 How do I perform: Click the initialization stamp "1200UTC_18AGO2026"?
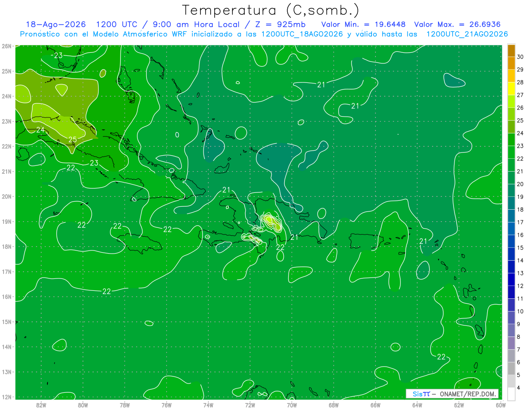pos(302,34)
